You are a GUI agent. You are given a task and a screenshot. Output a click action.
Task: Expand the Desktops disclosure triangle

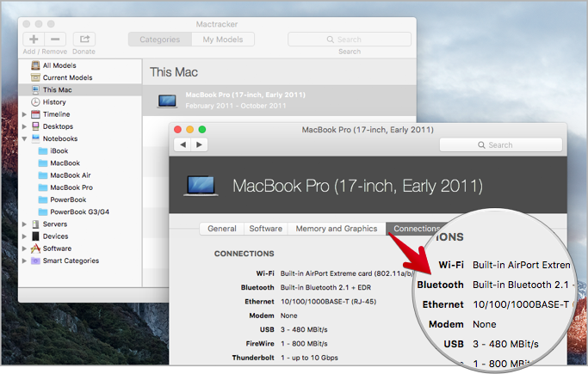[24, 126]
